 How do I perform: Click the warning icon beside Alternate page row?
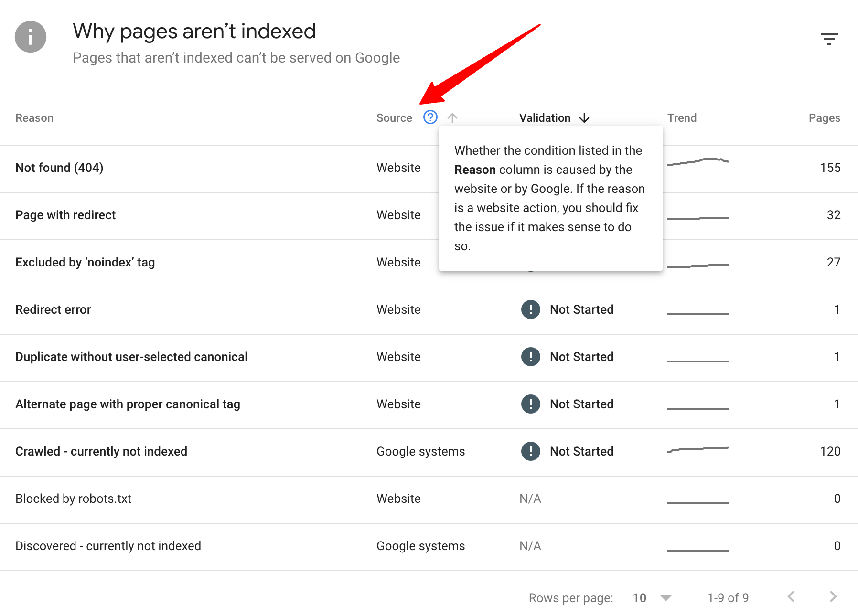[530, 404]
